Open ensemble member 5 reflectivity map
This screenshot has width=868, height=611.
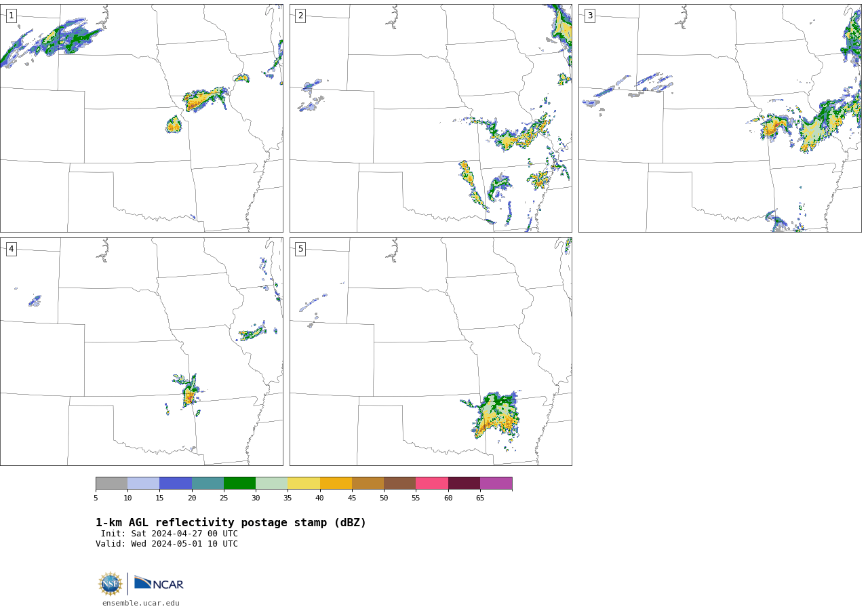[x=431, y=351]
